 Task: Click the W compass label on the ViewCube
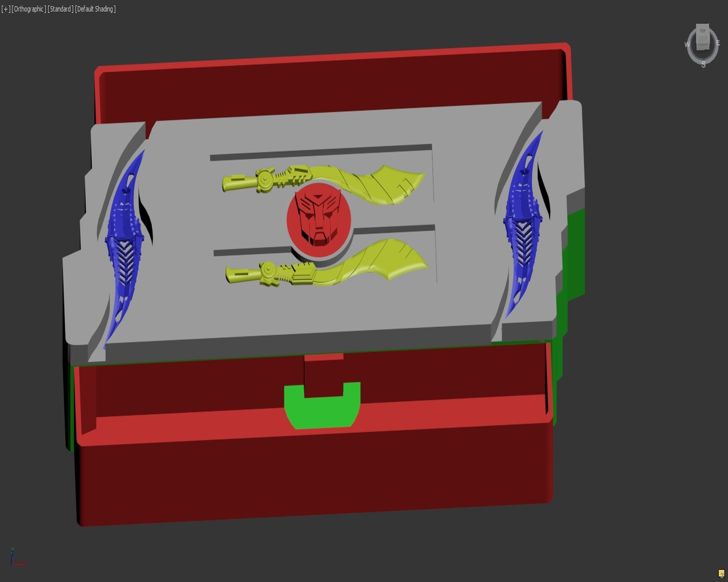coord(688,44)
